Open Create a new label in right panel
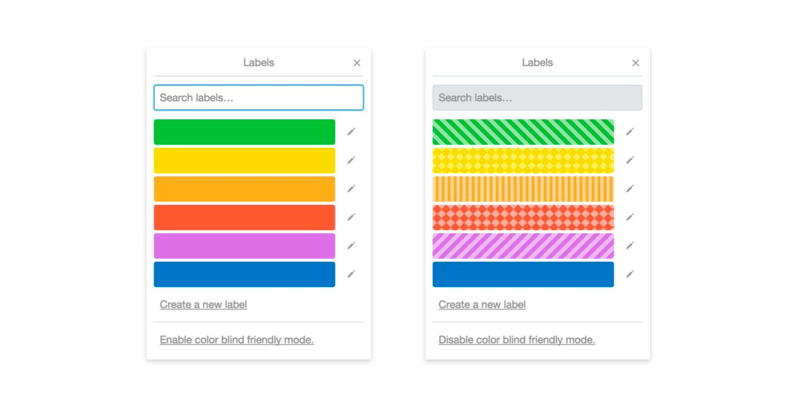 point(482,304)
